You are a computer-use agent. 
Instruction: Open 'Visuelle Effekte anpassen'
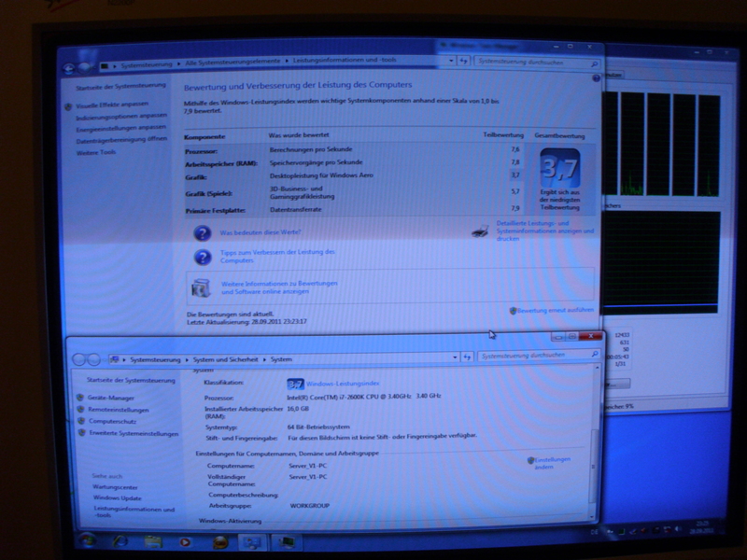pos(112,105)
